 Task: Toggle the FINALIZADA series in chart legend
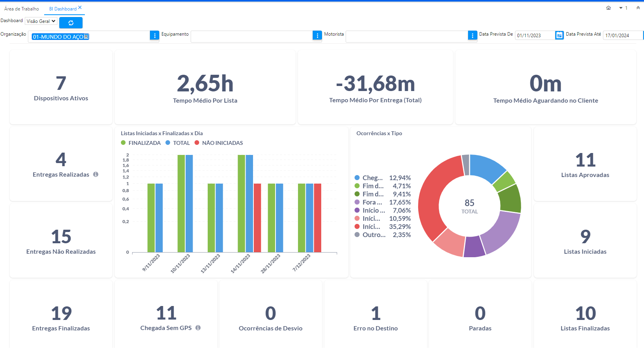141,143
